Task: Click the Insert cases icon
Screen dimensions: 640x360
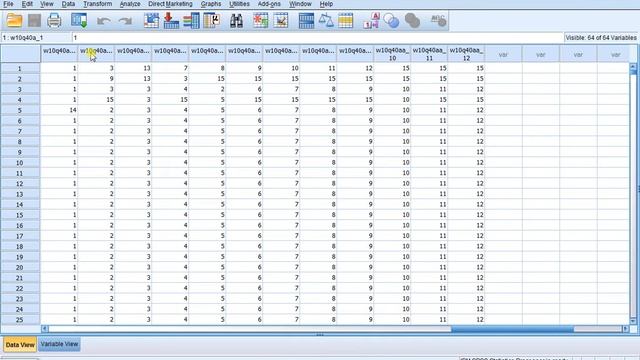Action: (x=260, y=20)
